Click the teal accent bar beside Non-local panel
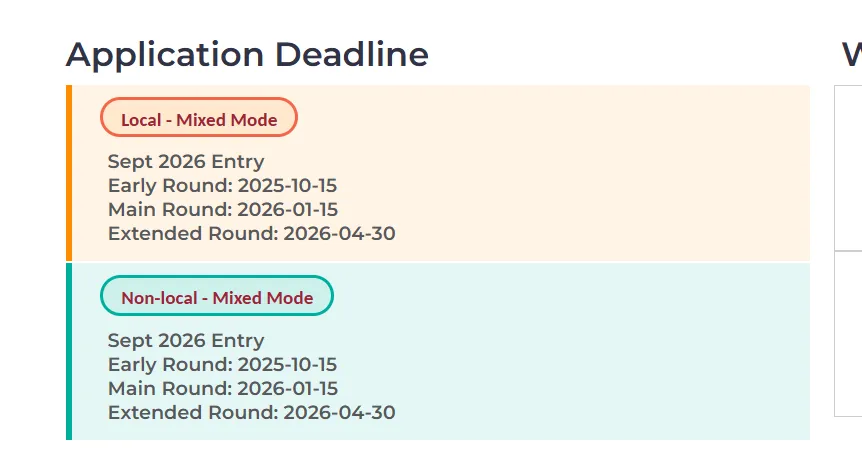 point(69,352)
